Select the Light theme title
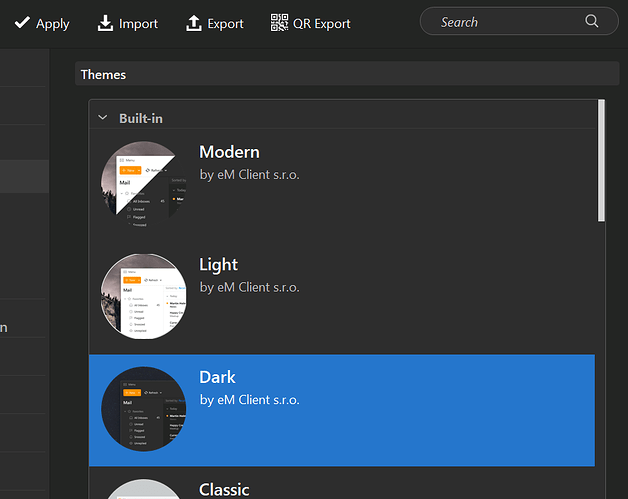Viewport: 628px width, 499px height. click(x=218, y=265)
